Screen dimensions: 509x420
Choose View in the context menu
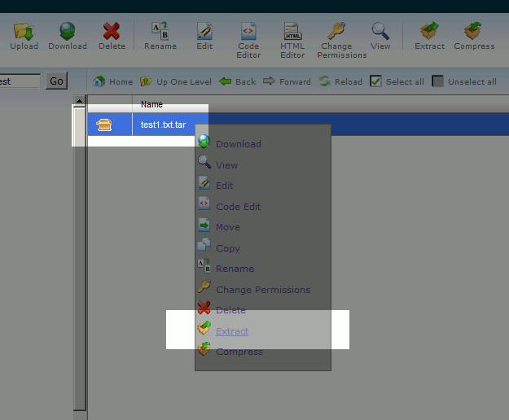pos(226,165)
